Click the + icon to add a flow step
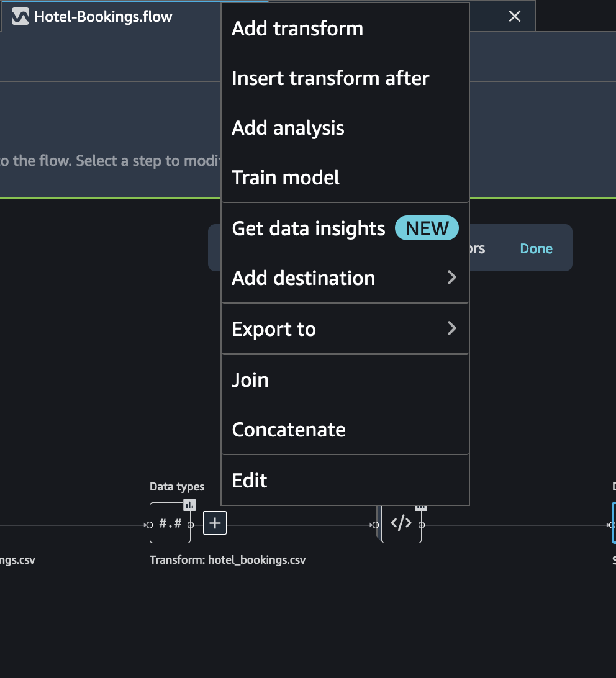 click(214, 523)
